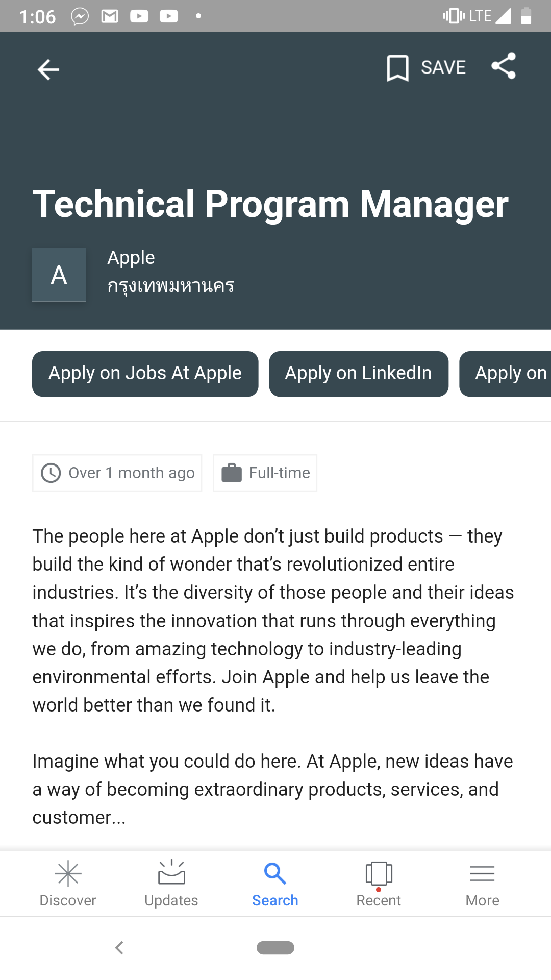
Task: Tap the share icon
Action: tap(504, 66)
